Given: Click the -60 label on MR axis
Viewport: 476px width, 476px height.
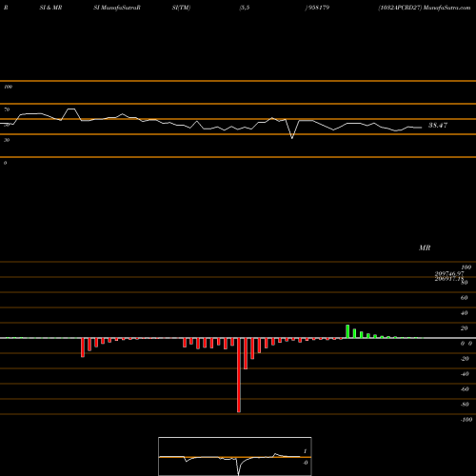Looking at the screenshot, I should click(465, 389).
